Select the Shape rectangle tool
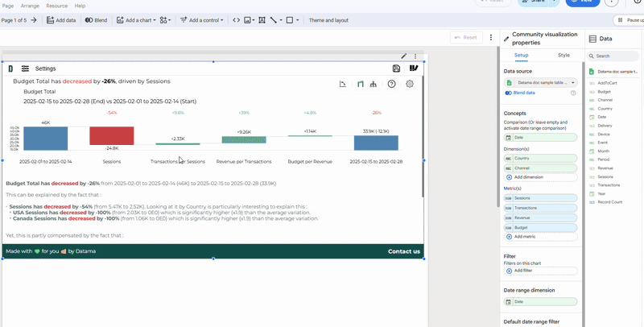Screen dimensions: 644x327 tap(290, 20)
